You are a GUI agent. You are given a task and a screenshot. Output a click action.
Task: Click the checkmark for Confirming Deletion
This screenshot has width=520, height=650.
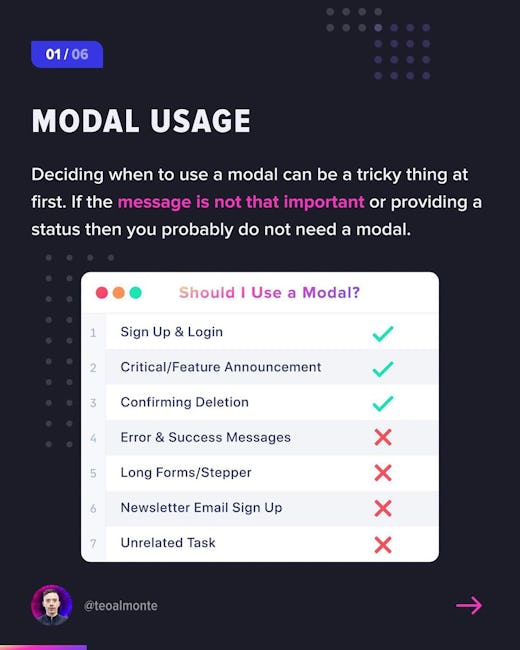[x=383, y=403]
